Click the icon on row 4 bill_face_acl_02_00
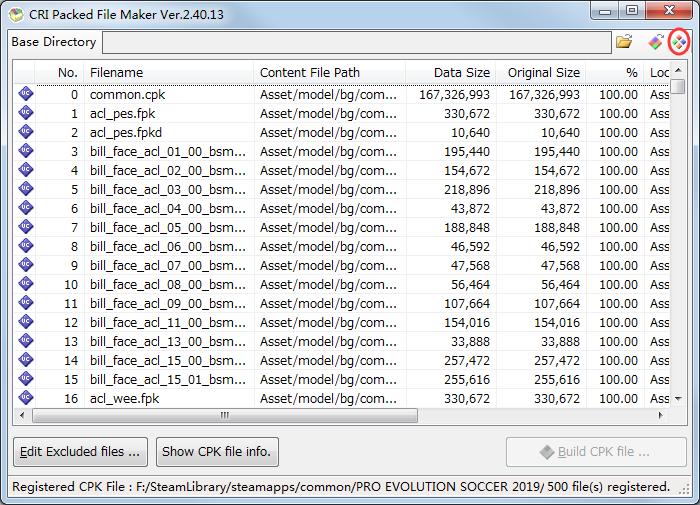This screenshot has width=700, height=505. (x=26, y=170)
